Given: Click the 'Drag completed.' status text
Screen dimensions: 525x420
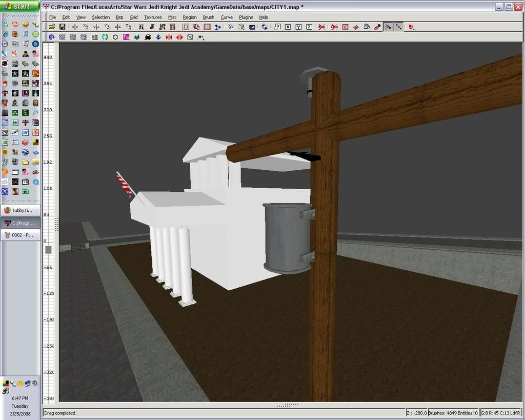Looking at the screenshot, I should click(x=60, y=413).
